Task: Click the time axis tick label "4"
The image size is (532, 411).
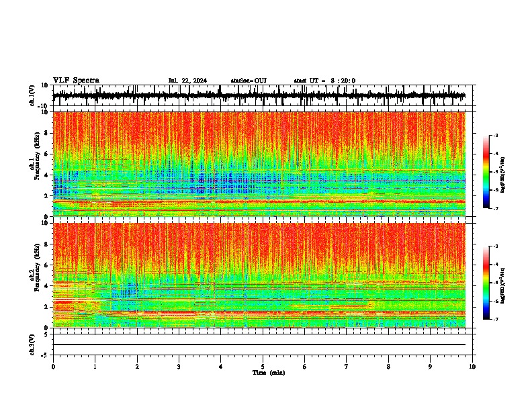Action: coord(221,367)
